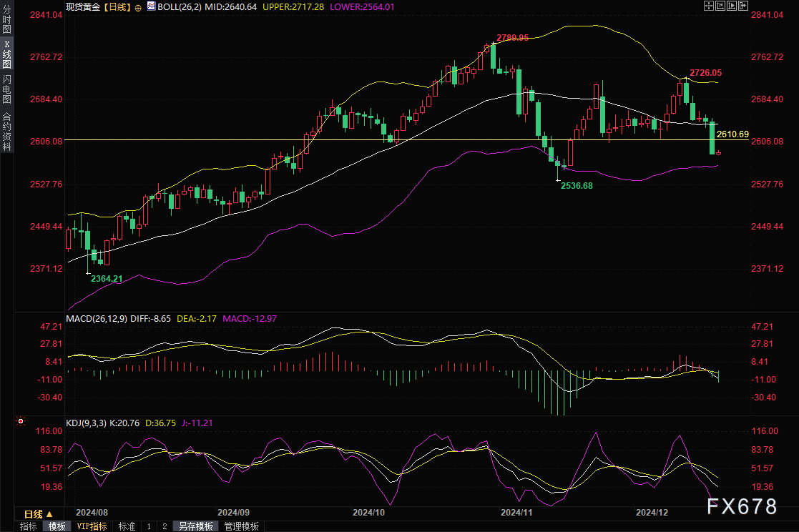799x532 pixels.
Task: Choose the 标准 template
Action: pos(127,526)
